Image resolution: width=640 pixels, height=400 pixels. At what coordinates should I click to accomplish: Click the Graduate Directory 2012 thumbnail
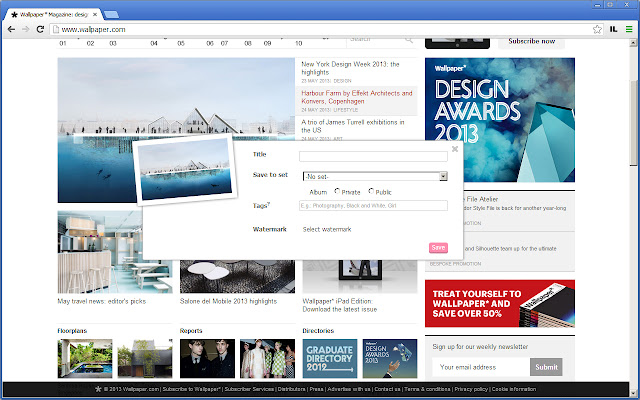(330, 358)
